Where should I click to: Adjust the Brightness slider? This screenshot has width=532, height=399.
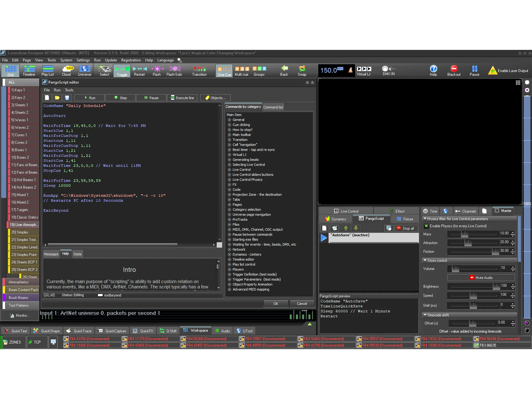coord(496,286)
